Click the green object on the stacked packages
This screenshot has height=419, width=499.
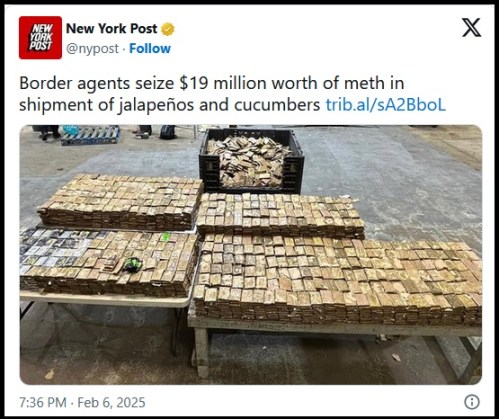point(133,265)
